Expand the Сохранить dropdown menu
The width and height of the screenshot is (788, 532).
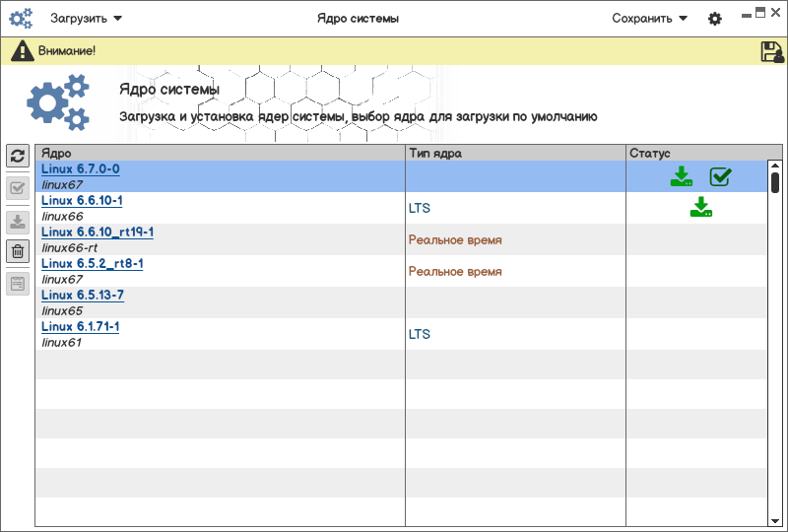[650, 19]
